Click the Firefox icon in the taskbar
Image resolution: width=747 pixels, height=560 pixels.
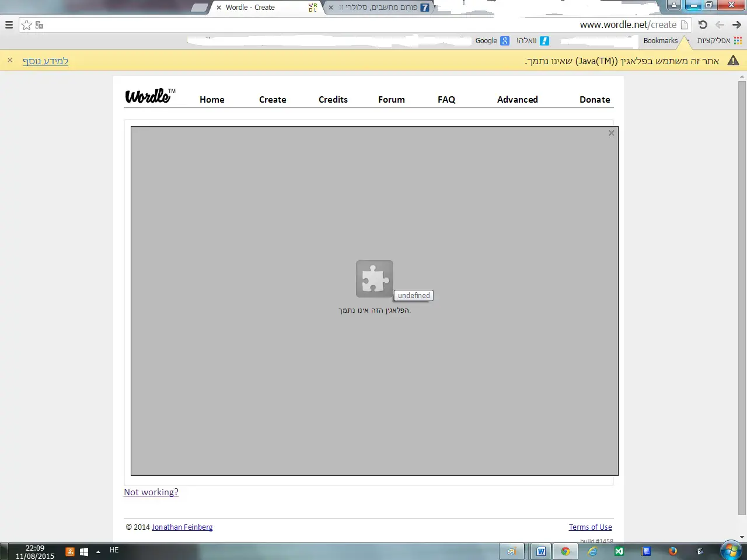(672, 551)
